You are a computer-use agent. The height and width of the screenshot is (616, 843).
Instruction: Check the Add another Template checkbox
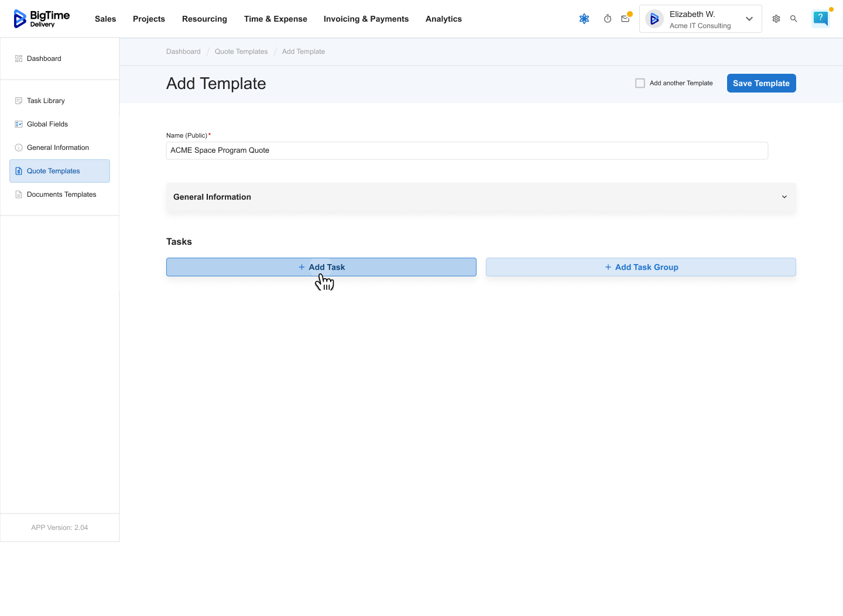point(640,83)
